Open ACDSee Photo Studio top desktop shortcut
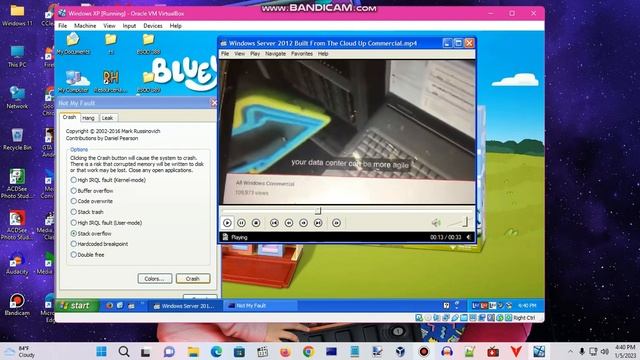Viewport: 640px width, 360px height. [x=17, y=183]
